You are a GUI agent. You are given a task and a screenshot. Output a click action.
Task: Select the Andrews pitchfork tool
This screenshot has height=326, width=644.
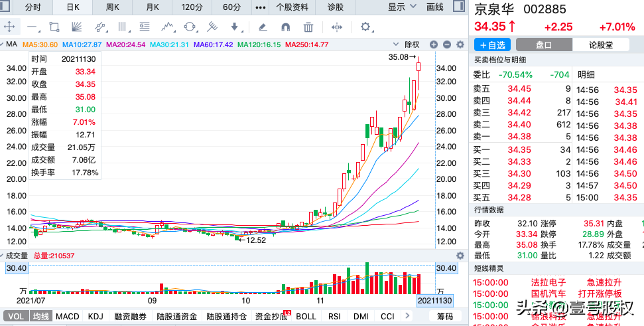pos(212,27)
